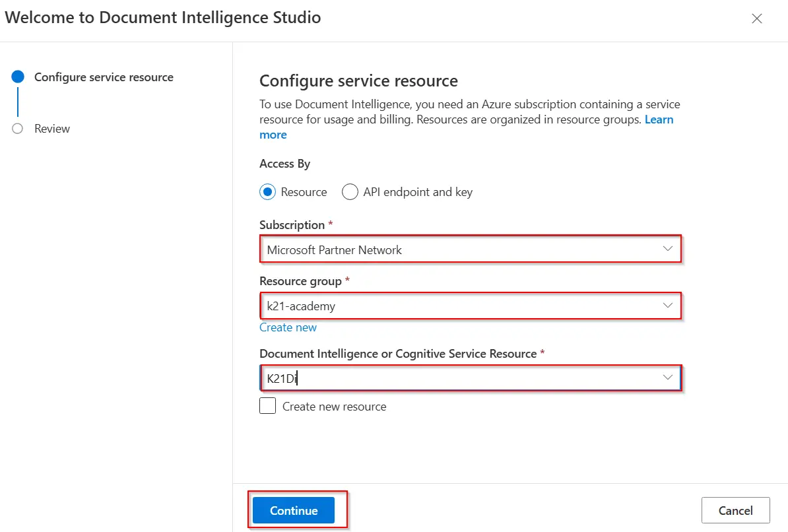788x532 pixels.
Task: Click the chevron arrow in Resource group field
Action: click(667, 306)
